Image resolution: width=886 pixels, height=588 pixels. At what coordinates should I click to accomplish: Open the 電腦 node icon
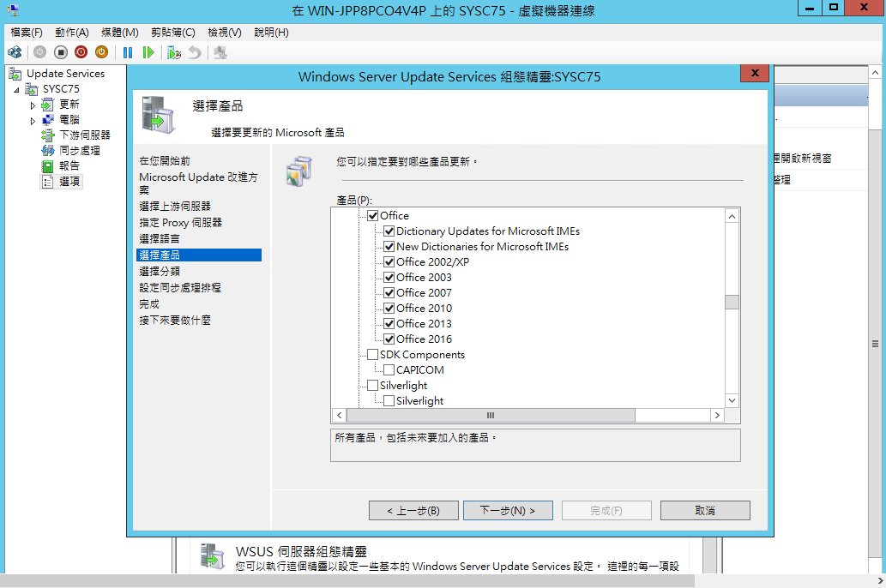coord(48,120)
